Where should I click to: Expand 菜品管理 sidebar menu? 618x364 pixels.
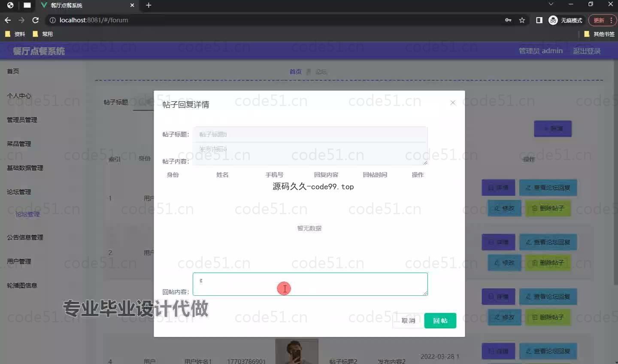(19, 144)
